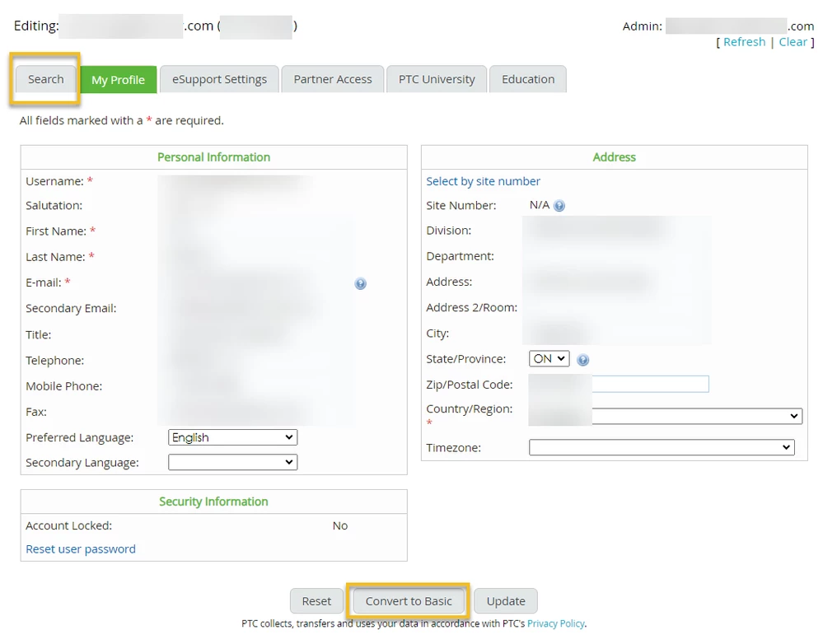
Task: Click the Account Locked value No
Action: 340,525
